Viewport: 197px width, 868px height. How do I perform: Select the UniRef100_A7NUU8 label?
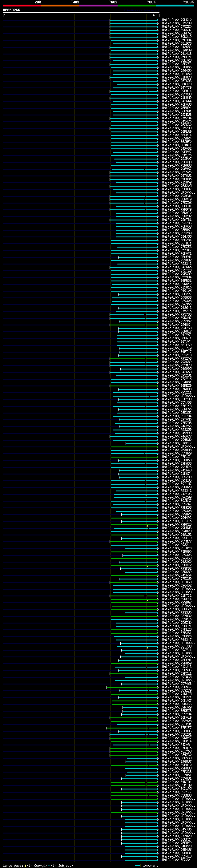tap(177, 389)
